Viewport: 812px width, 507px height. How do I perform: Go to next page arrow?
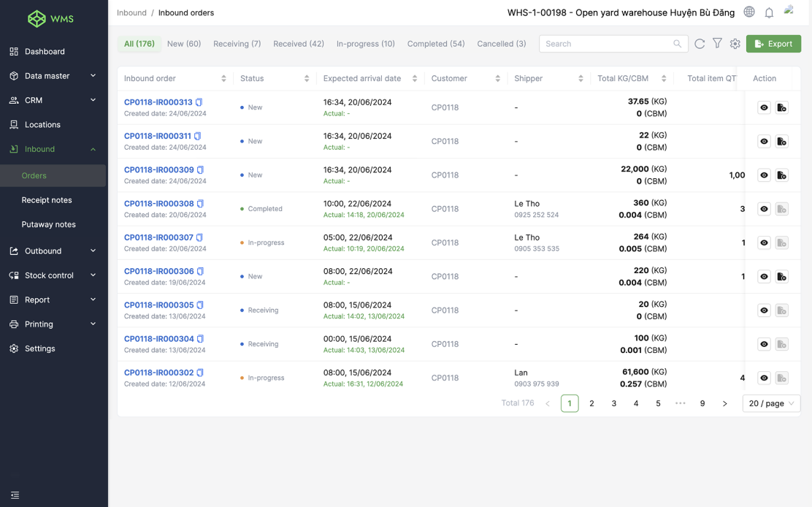click(x=724, y=403)
